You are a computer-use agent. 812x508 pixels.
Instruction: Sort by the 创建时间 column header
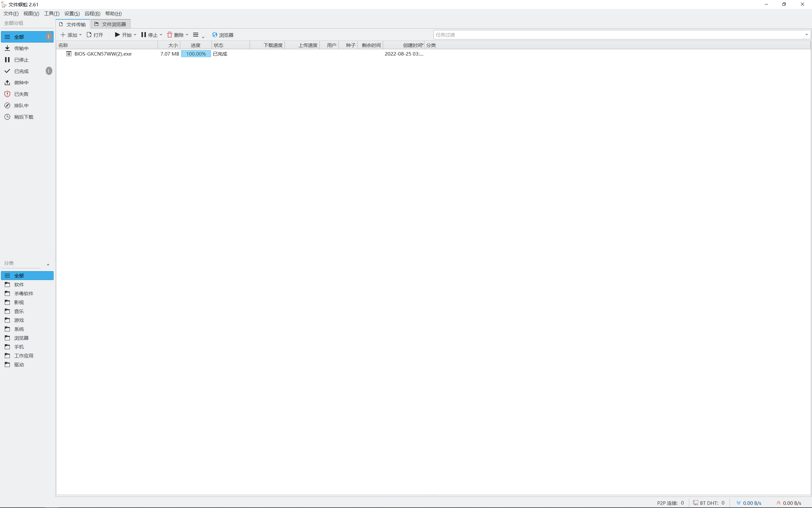404,45
